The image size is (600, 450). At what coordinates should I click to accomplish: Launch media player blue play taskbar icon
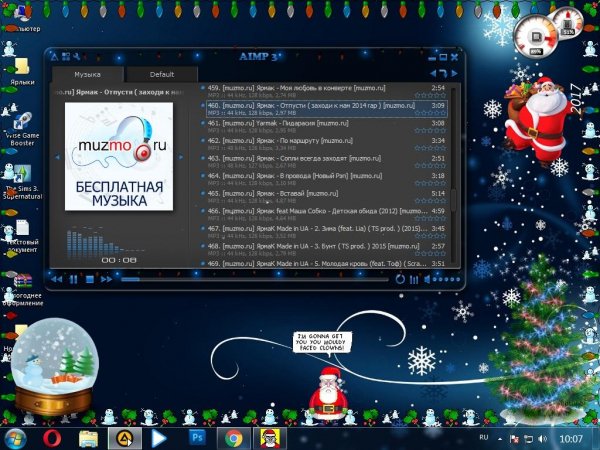[158, 439]
